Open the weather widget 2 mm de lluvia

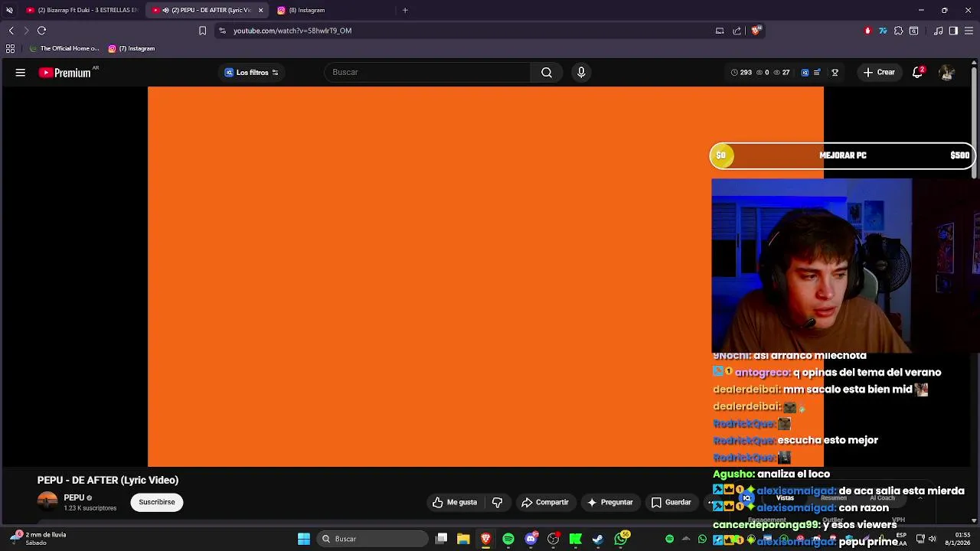click(x=38, y=539)
